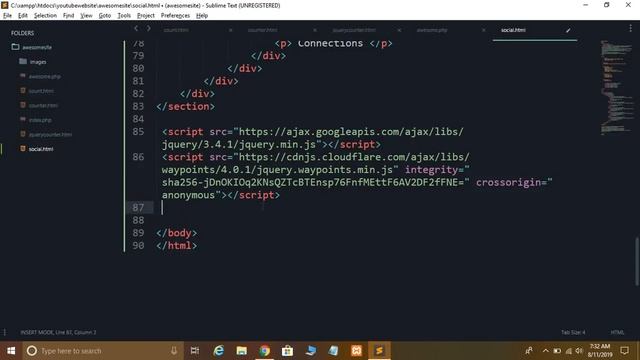Select the social.html tab
This screenshot has height=360, width=640.
click(513, 30)
